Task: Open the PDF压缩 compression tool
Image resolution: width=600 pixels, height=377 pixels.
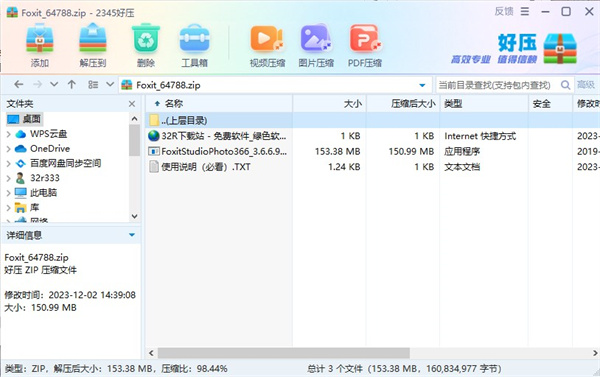Action: (x=365, y=38)
